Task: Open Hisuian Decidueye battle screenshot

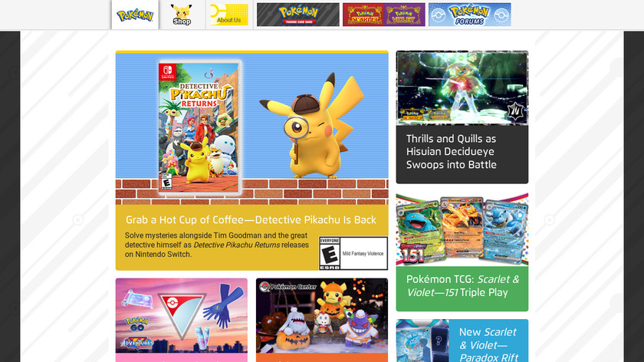Action: click(x=462, y=88)
